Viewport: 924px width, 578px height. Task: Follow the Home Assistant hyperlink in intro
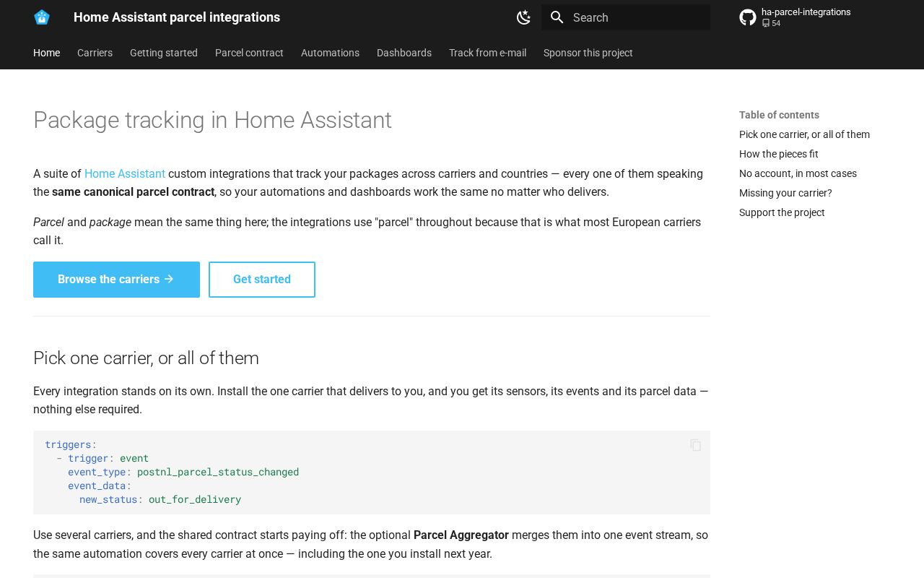125,173
